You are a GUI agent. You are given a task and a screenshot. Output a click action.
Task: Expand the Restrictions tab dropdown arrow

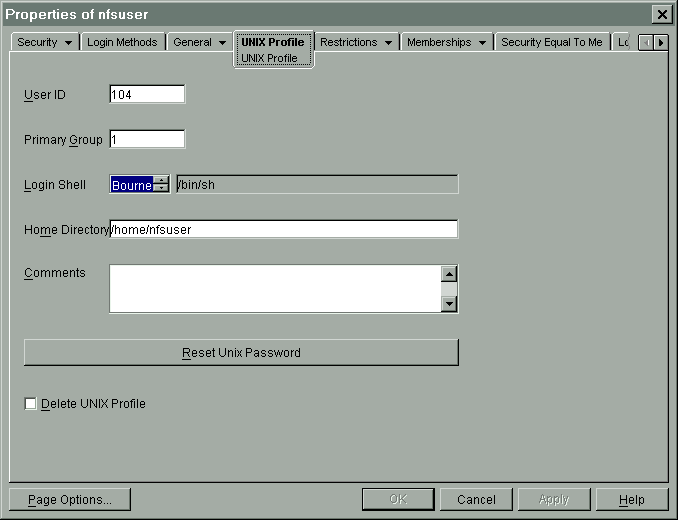click(388, 43)
